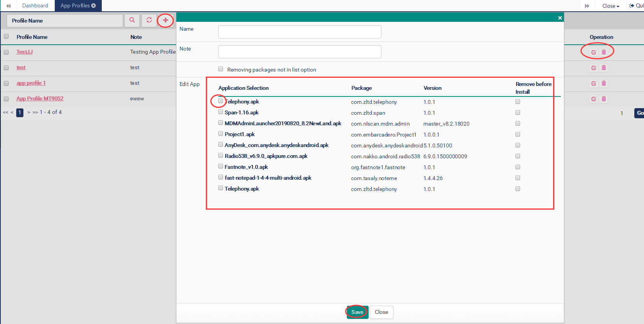Select the Fastnote_v1.0.apk checkbox
Viewport: 644px width, 324px height.
(221, 166)
